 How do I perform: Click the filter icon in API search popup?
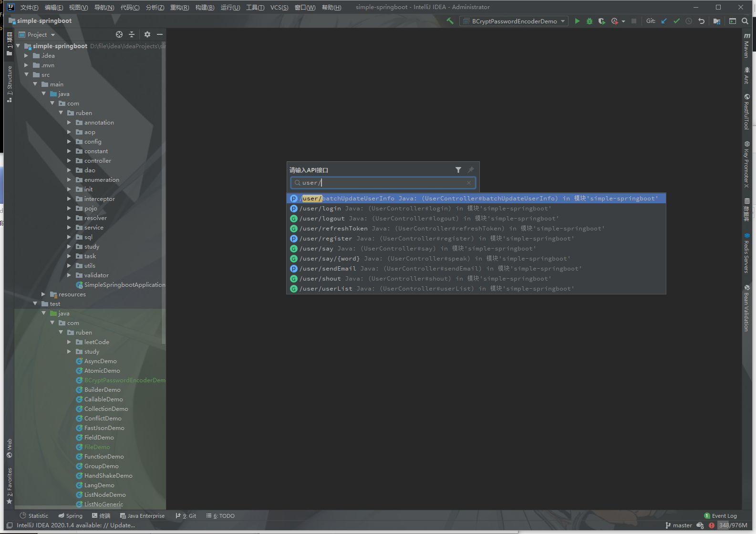(x=458, y=170)
